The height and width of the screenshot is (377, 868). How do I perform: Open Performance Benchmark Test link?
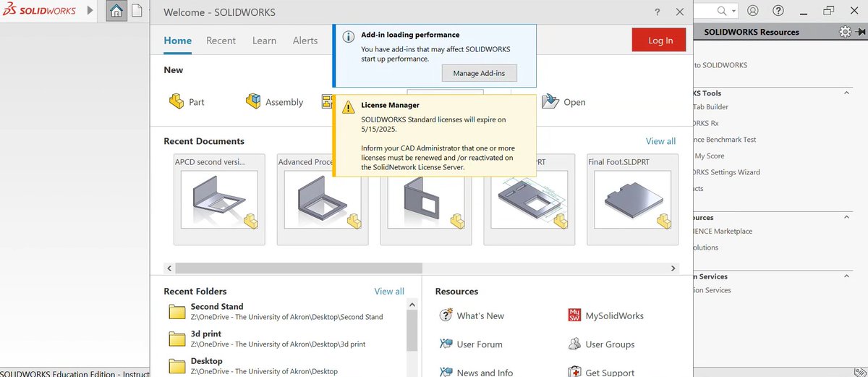725,140
